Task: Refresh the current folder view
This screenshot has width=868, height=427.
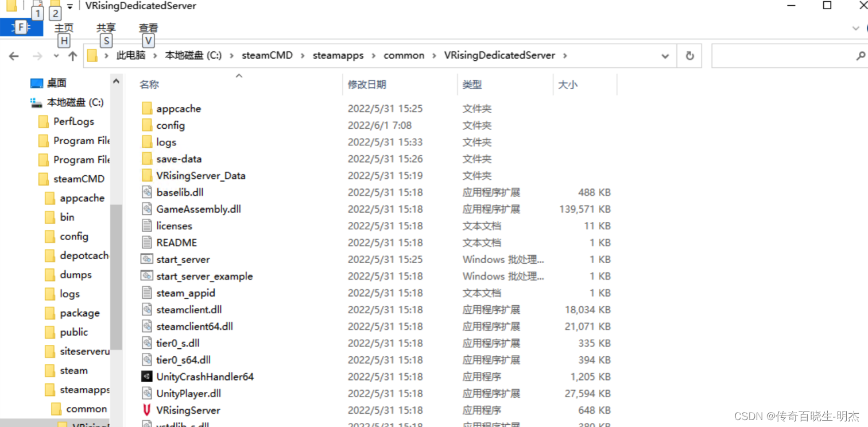Action: click(689, 56)
